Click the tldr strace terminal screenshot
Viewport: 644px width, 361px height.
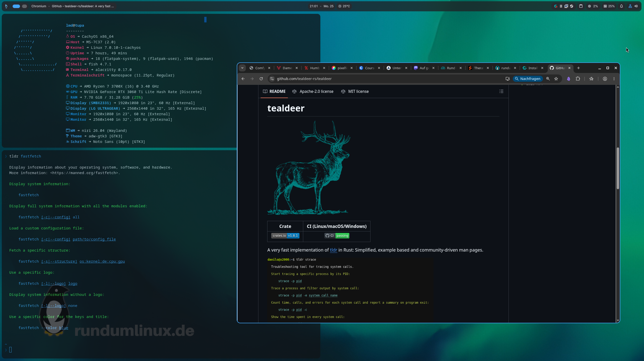(350, 290)
